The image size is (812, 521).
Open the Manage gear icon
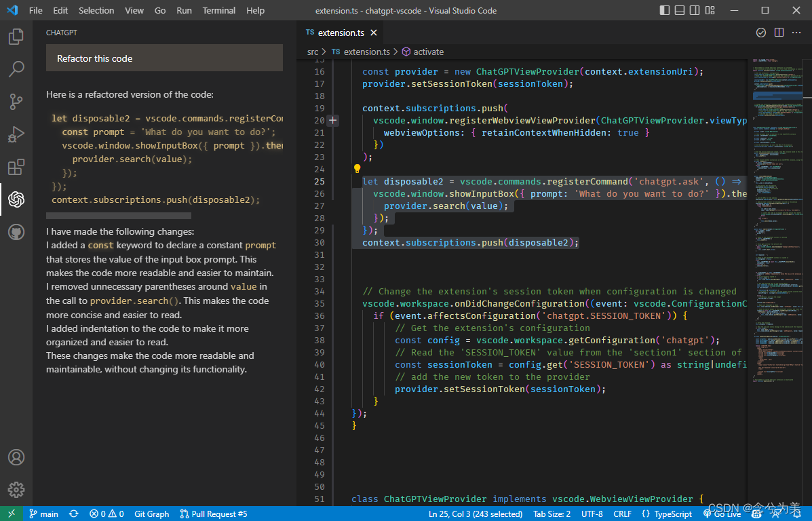click(x=16, y=489)
